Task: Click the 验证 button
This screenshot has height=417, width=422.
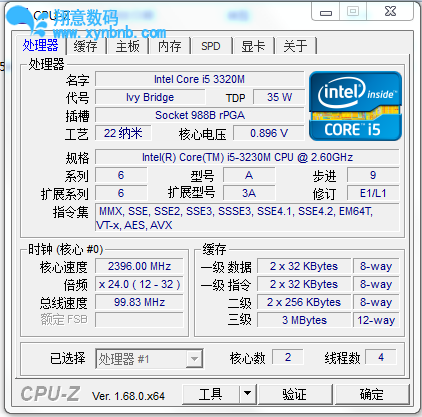Action: [295, 394]
